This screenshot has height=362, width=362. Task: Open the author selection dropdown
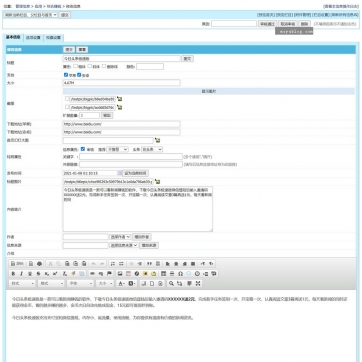[x=120, y=237]
